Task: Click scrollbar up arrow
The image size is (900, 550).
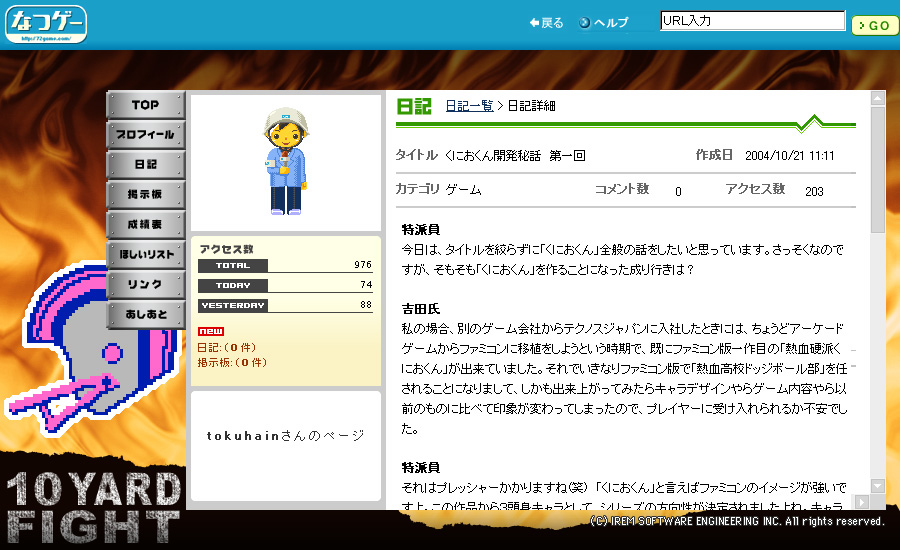Action: (x=878, y=98)
